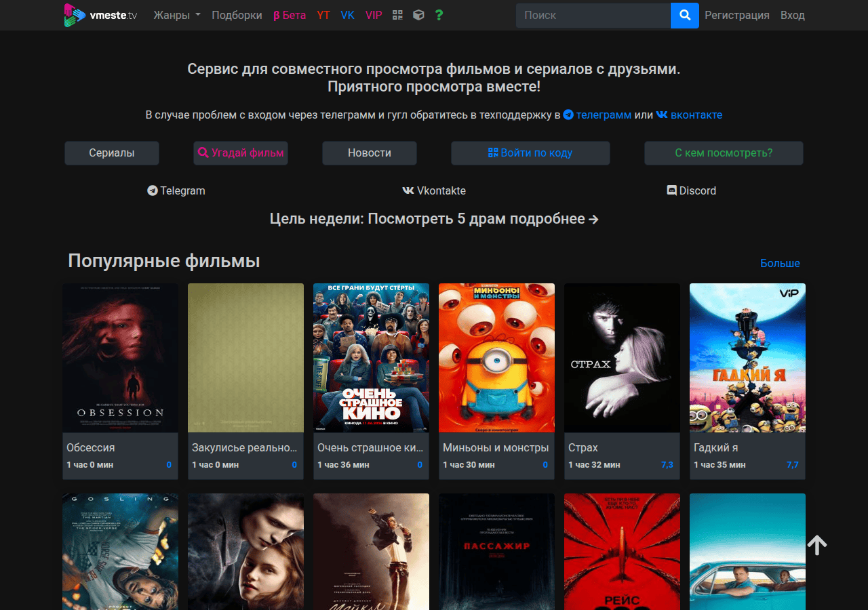Open the вконтакте support link

point(689,115)
